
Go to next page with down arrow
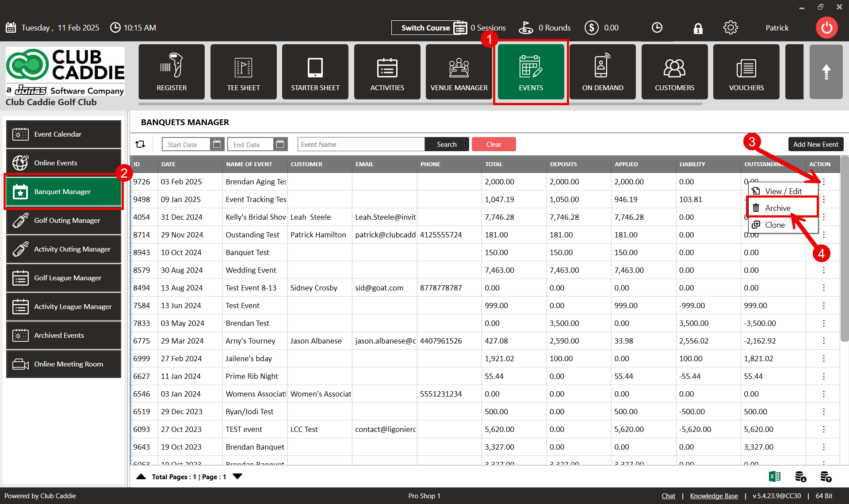click(237, 477)
